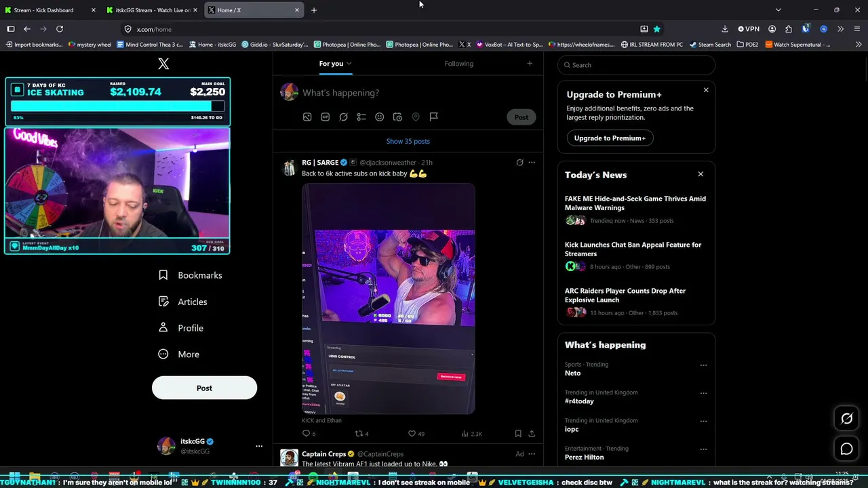Add a new timeline tab with plus

pyautogui.click(x=530, y=64)
